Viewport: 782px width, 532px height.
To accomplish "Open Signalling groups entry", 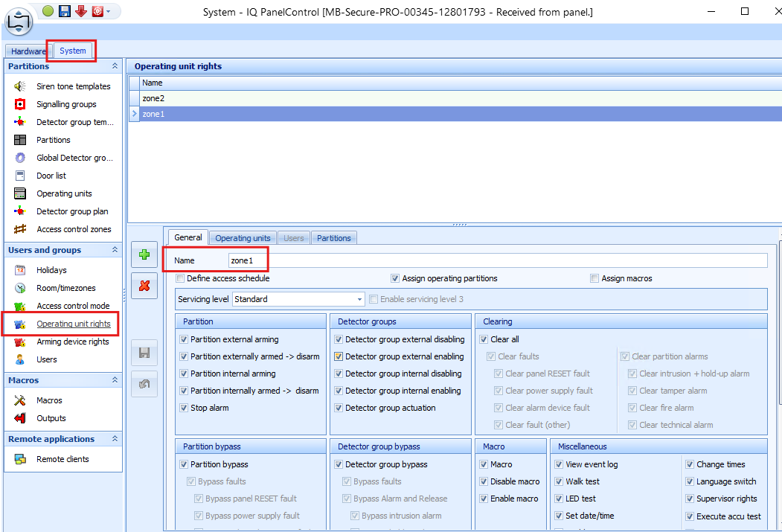I will point(66,104).
